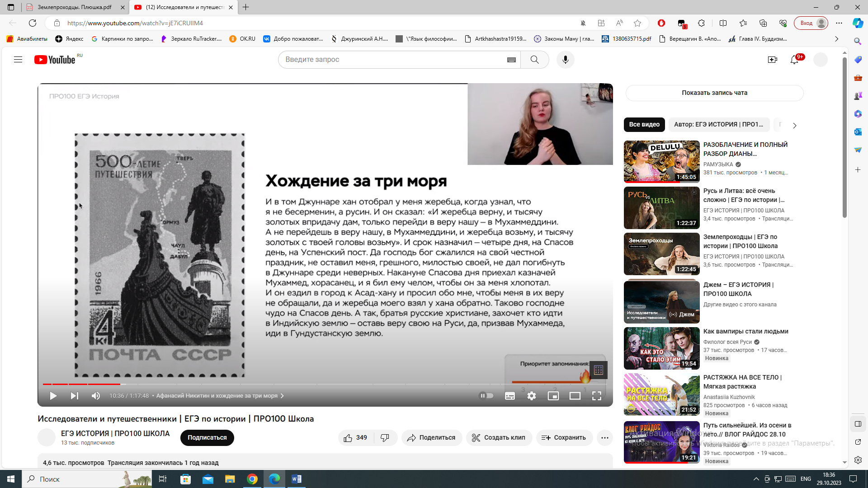Image resolution: width=868 pixels, height=488 pixels.
Task: Open the DELULU video thumbnail
Action: (661, 161)
